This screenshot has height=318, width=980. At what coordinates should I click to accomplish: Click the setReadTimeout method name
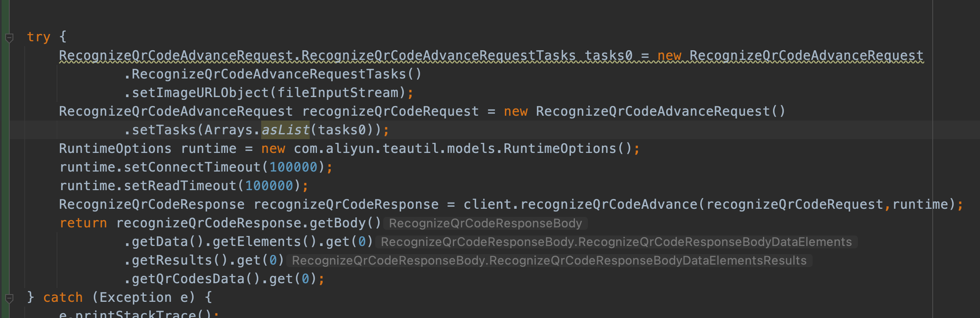point(180,186)
